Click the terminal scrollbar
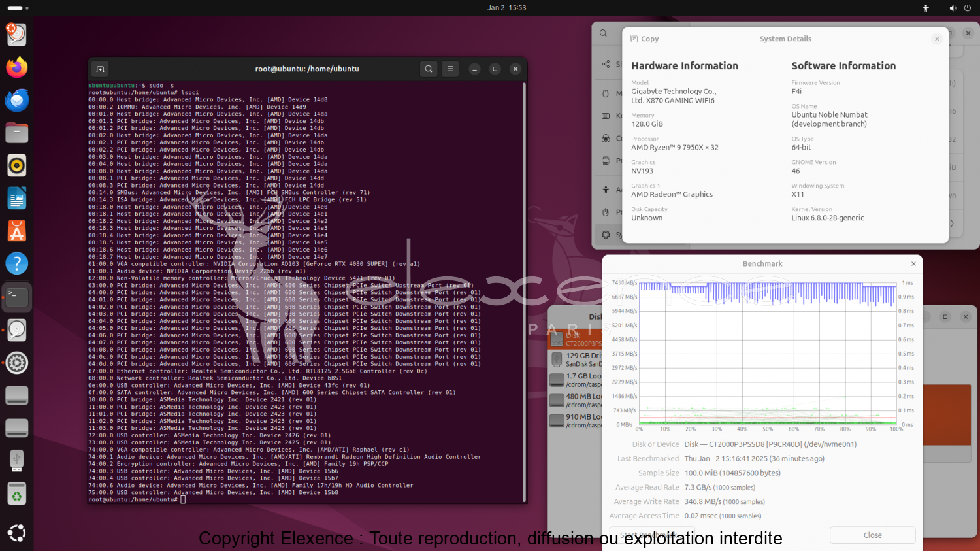The height and width of the screenshot is (551, 980). tap(524, 292)
